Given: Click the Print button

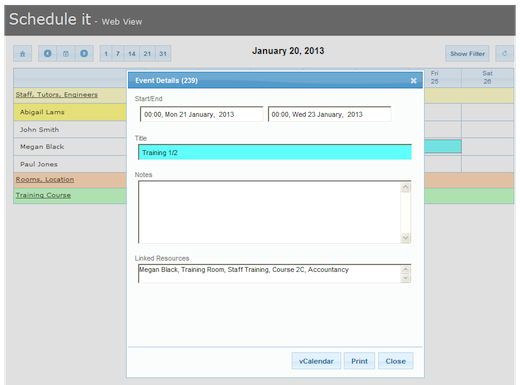Looking at the screenshot, I should coord(359,361).
